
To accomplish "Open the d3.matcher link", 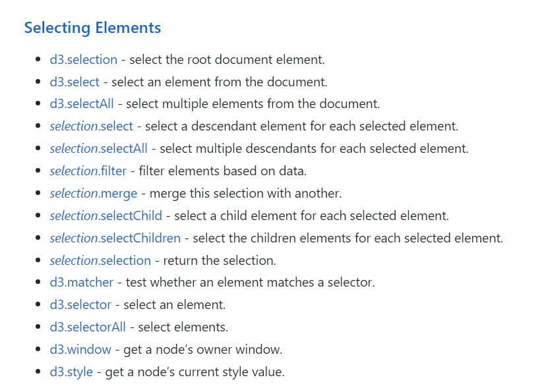I will [82, 283].
